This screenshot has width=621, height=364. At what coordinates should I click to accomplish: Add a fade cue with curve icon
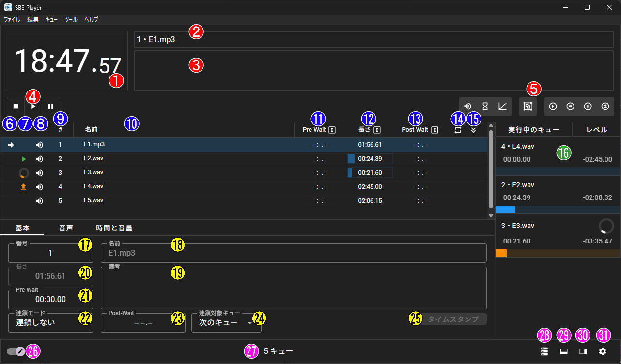tap(502, 106)
